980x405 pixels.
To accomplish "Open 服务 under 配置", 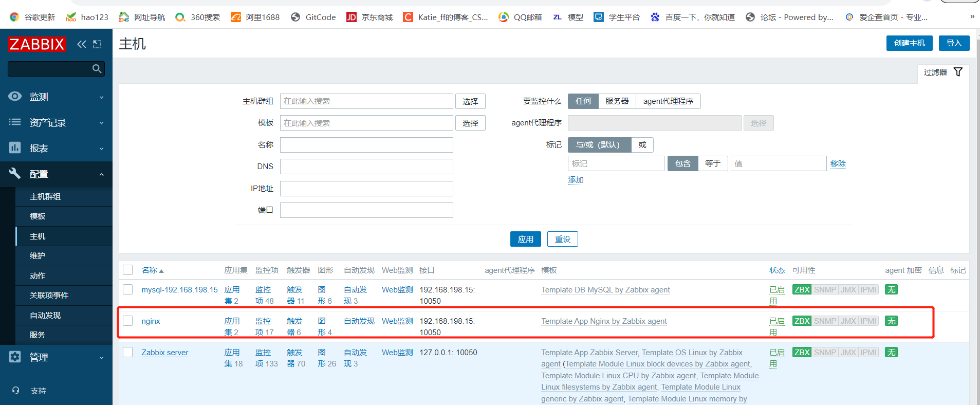I will 38,335.
